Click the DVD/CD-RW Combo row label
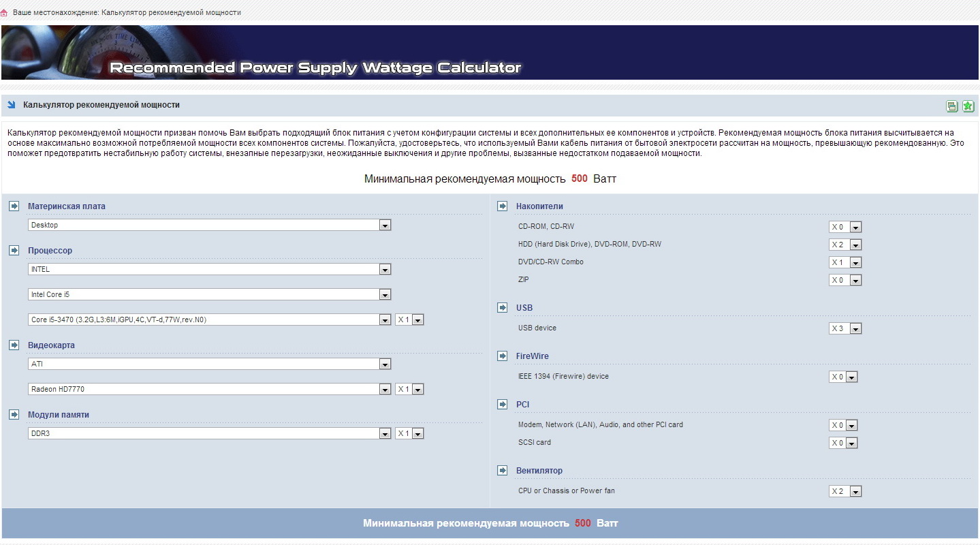 [x=551, y=262]
